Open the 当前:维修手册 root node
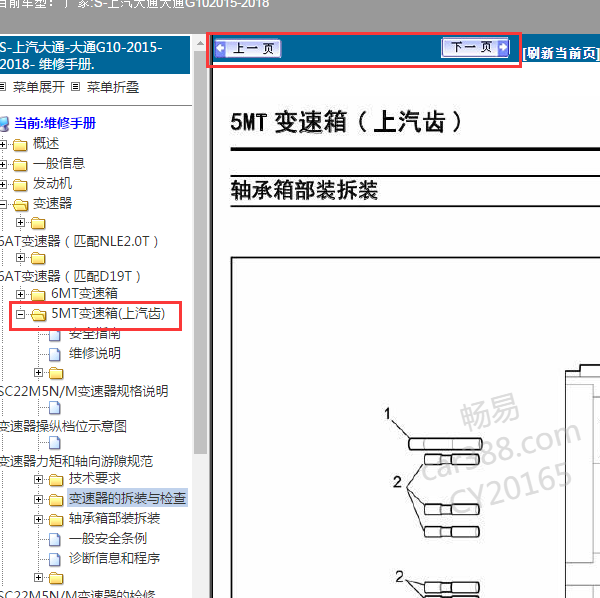 click(55, 123)
